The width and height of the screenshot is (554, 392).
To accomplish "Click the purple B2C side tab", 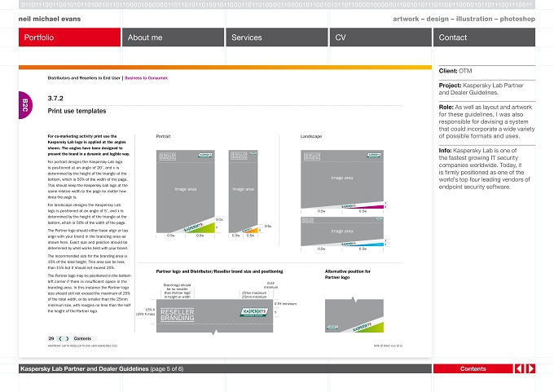I will coord(25,105).
